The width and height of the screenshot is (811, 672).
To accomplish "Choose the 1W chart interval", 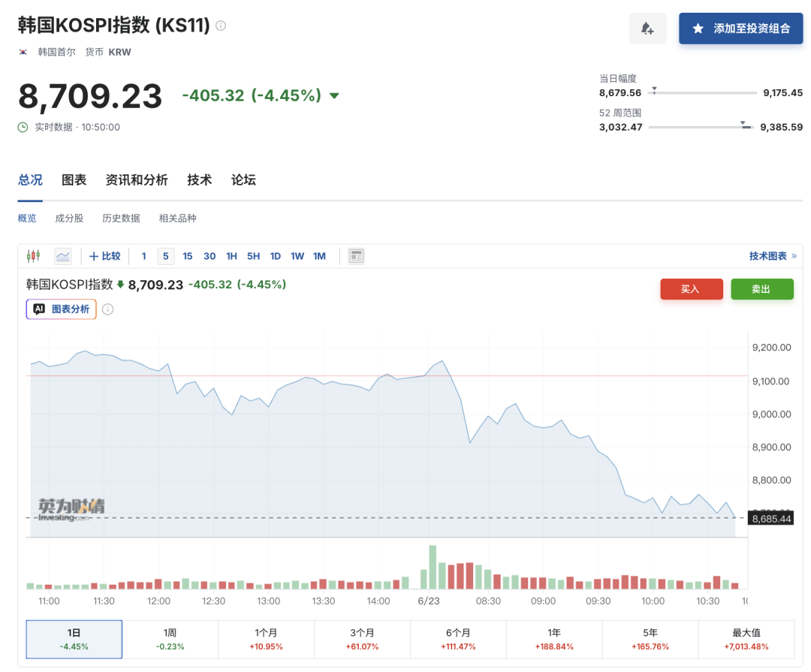I will click(x=297, y=256).
